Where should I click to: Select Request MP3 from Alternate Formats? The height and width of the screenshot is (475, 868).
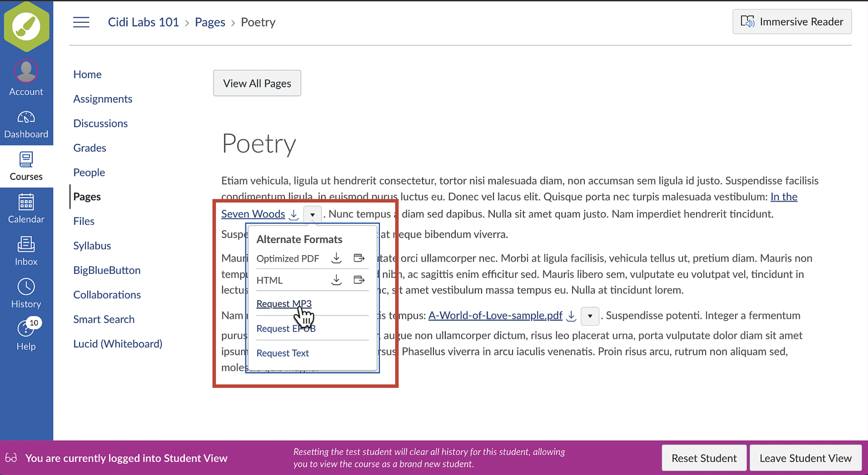pyautogui.click(x=284, y=304)
